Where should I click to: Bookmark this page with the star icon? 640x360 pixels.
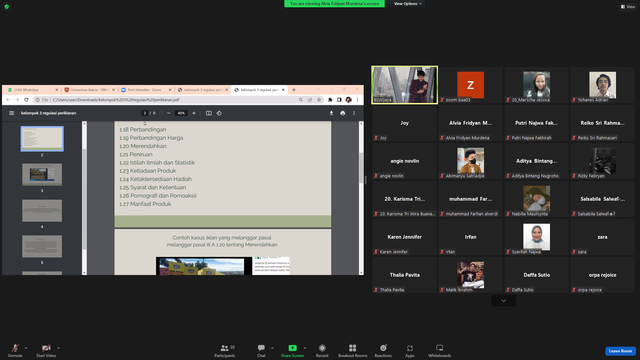[x=319, y=100]
